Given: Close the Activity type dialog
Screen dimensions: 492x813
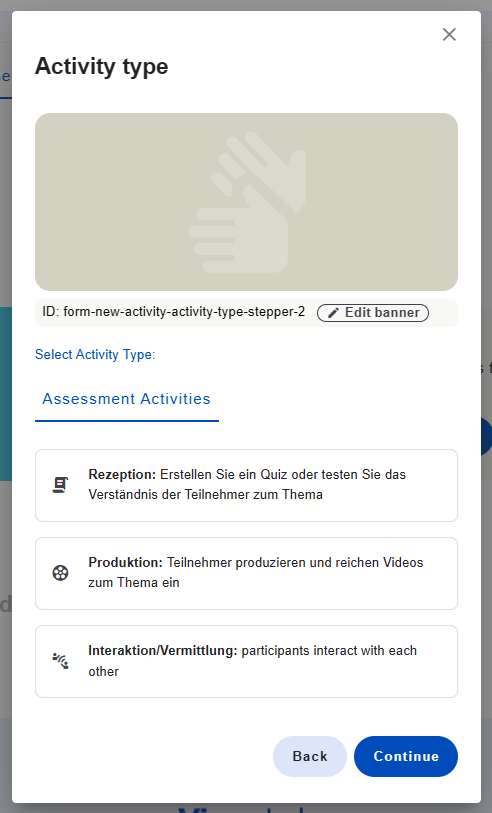Looking at the screenshot, I should 449,34.
